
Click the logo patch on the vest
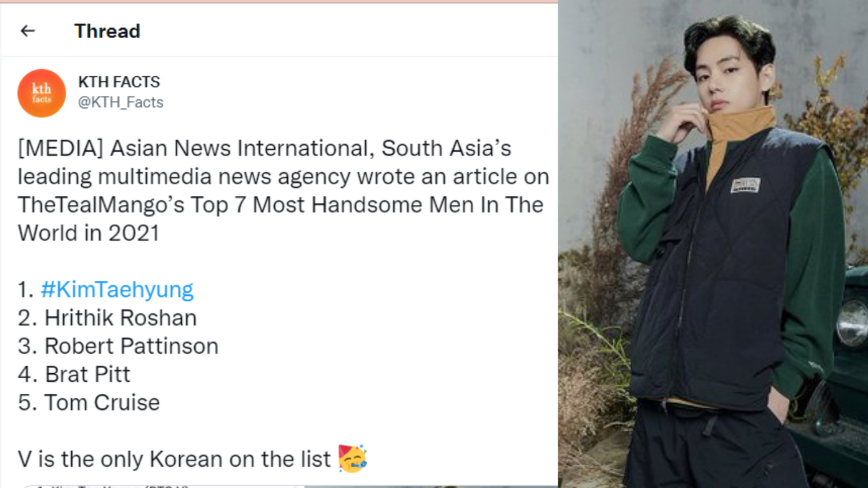[x=745, y=185]
